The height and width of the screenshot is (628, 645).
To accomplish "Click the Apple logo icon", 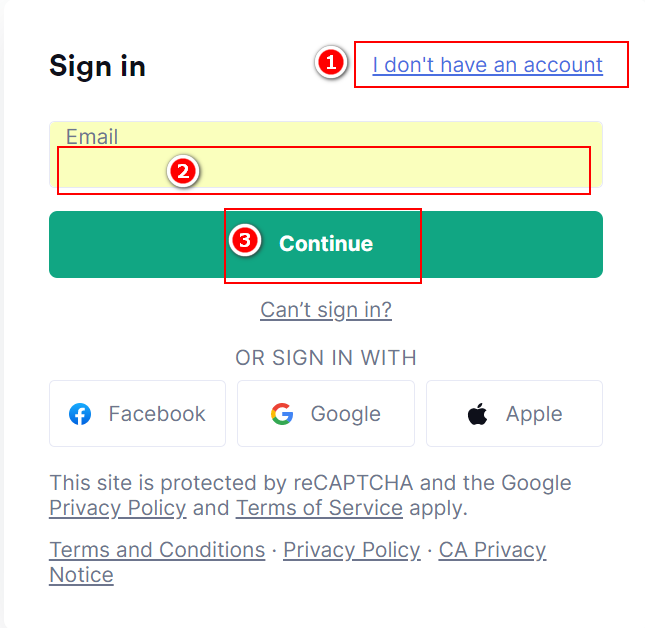I will [478, 414].
